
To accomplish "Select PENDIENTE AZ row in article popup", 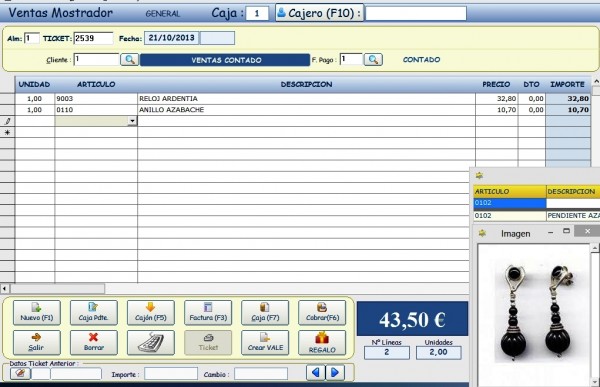I will point(536,216).
